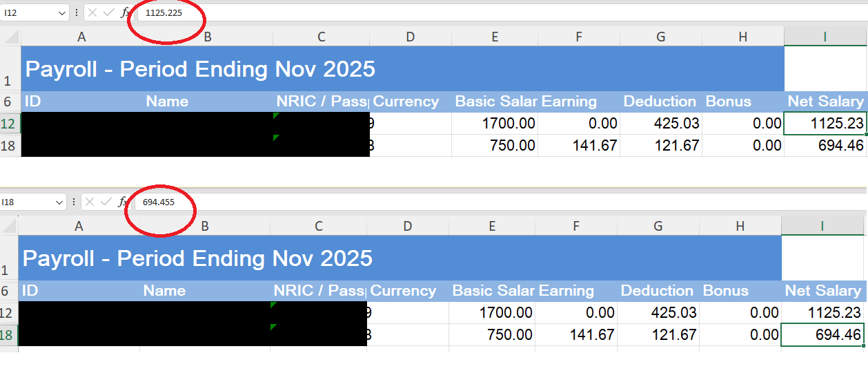Select column E header in upper sheet
This screenshot has width=868, height=371.
coord(494,37)
